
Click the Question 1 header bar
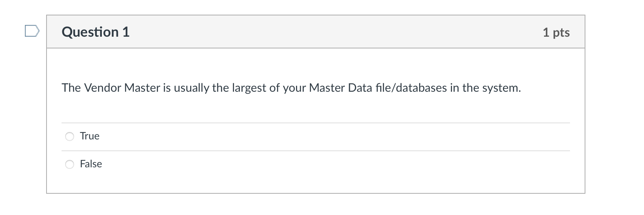pyautogui.click(x=316, y=32)
